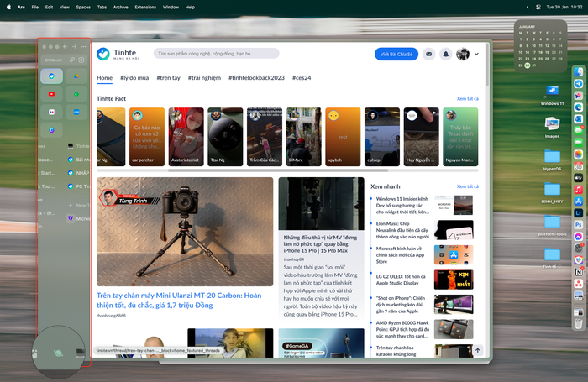
Task: Click January 31 in calendar widget
Action: point(534,65)
